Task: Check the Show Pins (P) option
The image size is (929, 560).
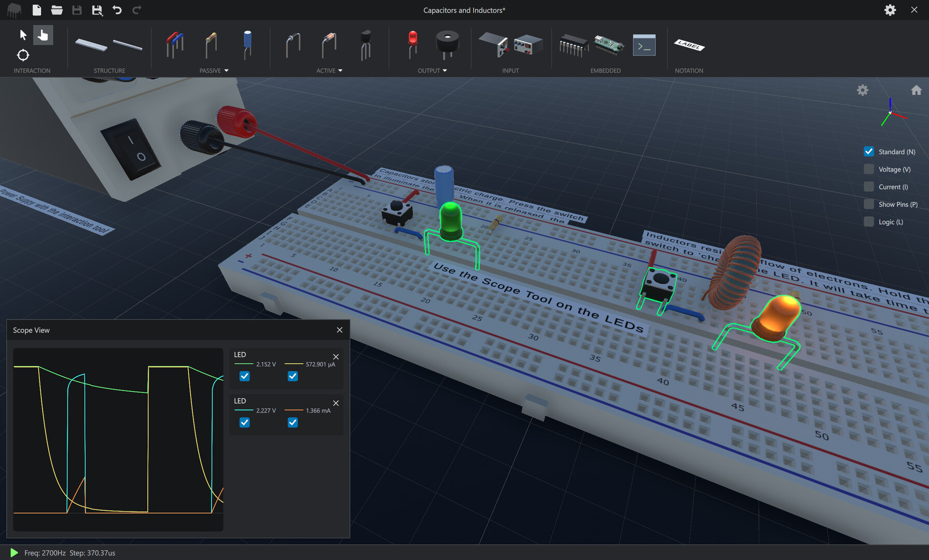Action: click(869, 204)
